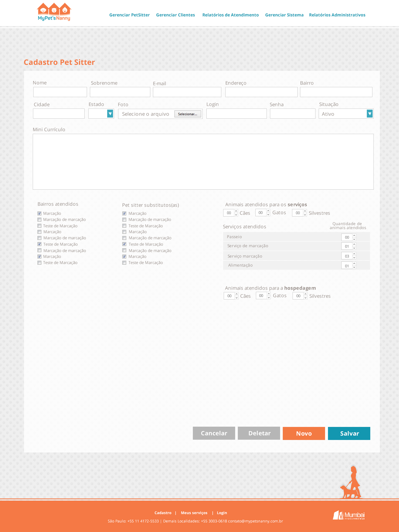This screenshot has height=532, width=399.
Task: Check last Teste de Marcação in Bairros atendidos
Action: click(39, 263)
